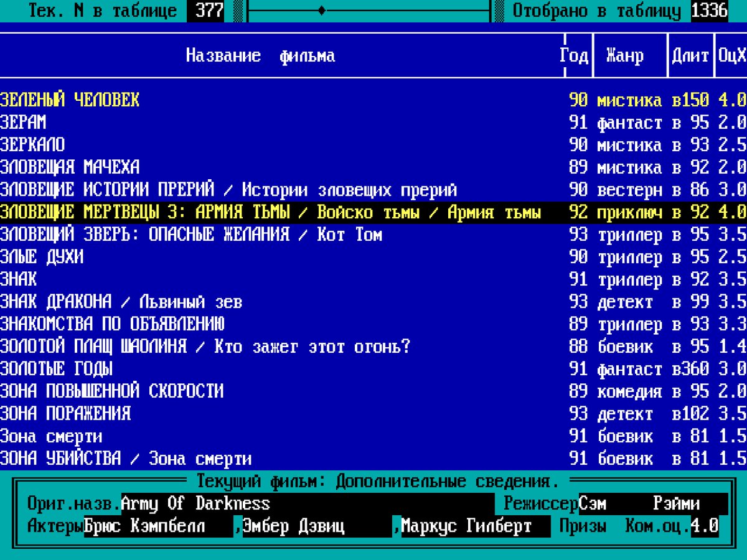This screenshot has height=560, width=747.
Task: Select 'ЗОЛОТОЙ ПЛАЩ ШАОЛИНЯ' row
Action: (x=374, y=347)
